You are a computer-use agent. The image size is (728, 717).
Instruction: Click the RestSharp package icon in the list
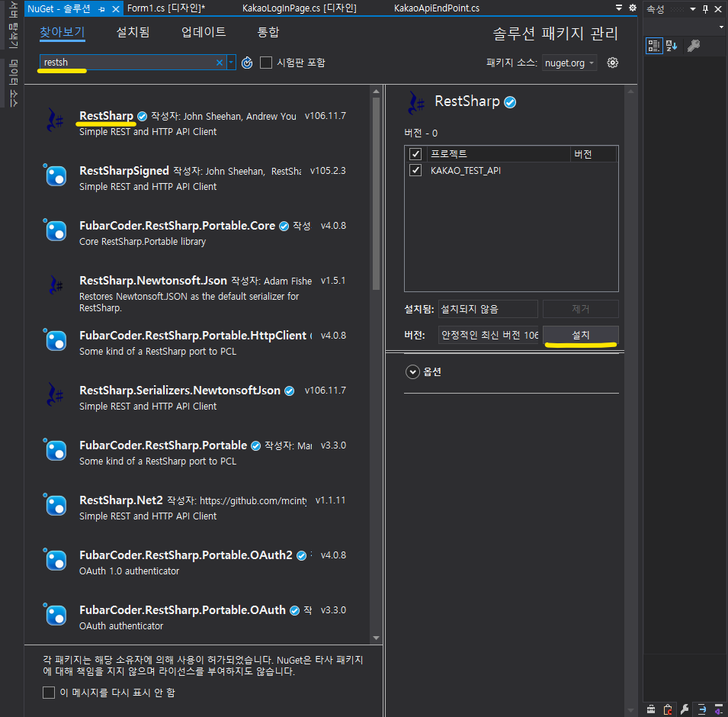click(x=56, y=120)
